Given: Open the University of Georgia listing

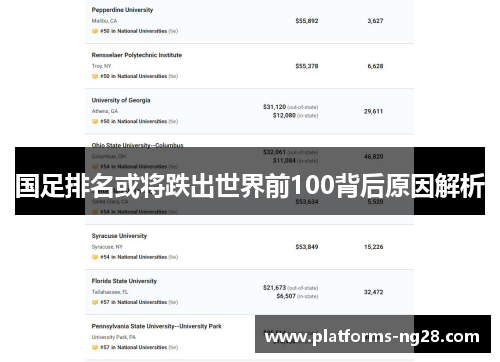Looking at the screenshot, I should point(121,100).
